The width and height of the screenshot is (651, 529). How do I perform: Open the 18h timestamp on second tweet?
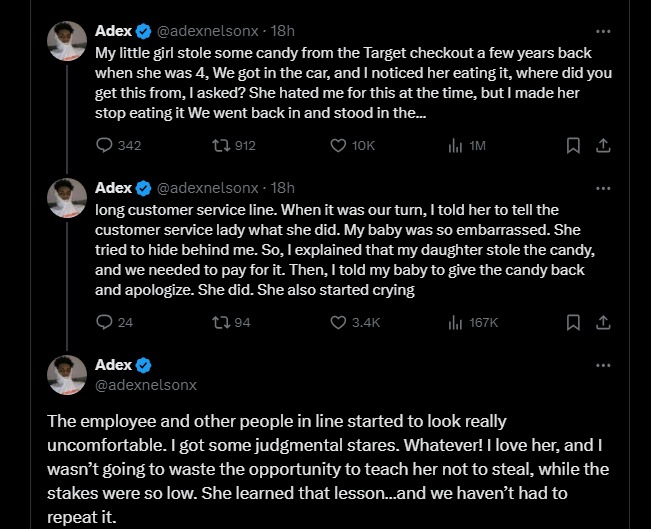pyautogui.click(x=284, y=188)
